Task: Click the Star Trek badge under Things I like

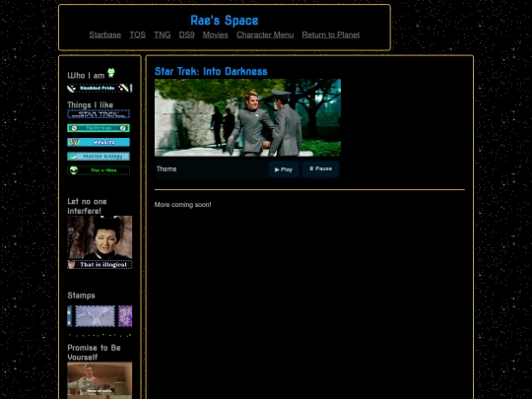Action: pos(99,114)
